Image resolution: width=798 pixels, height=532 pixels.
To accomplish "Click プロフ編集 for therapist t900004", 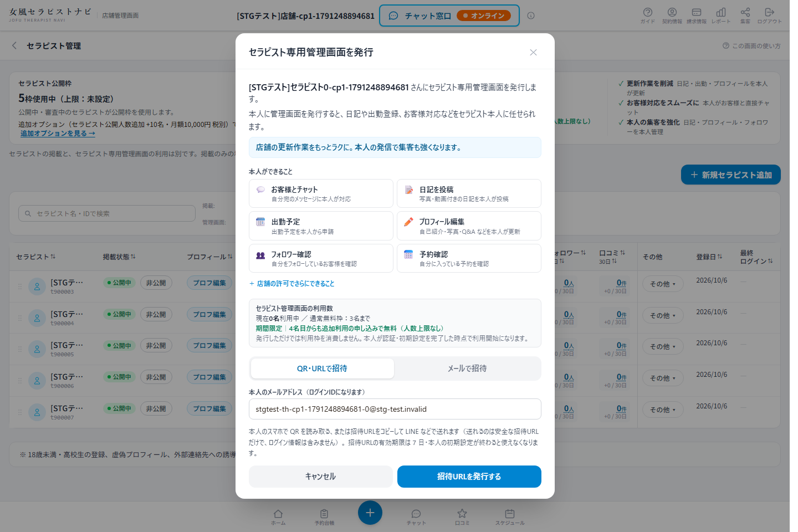I will pos(209,314).
